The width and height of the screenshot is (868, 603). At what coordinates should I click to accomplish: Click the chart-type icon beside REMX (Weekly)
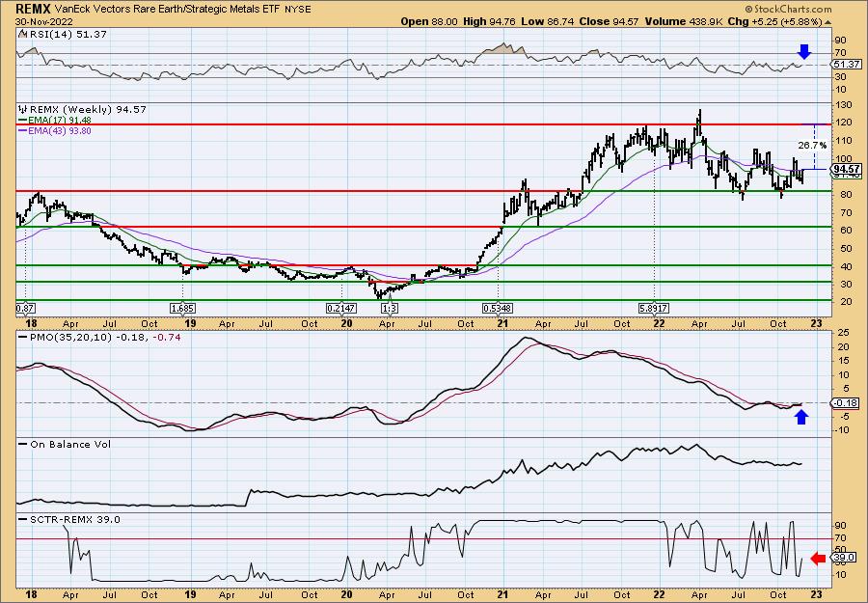(x=22, y=109)
